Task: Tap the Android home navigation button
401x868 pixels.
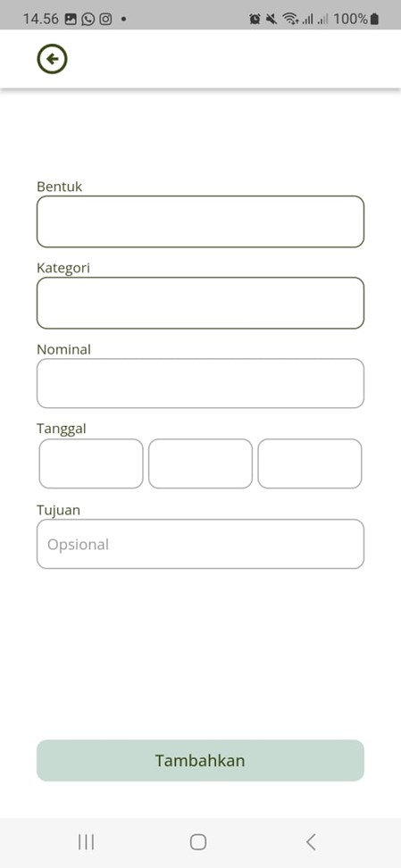Action: point(198,842)
